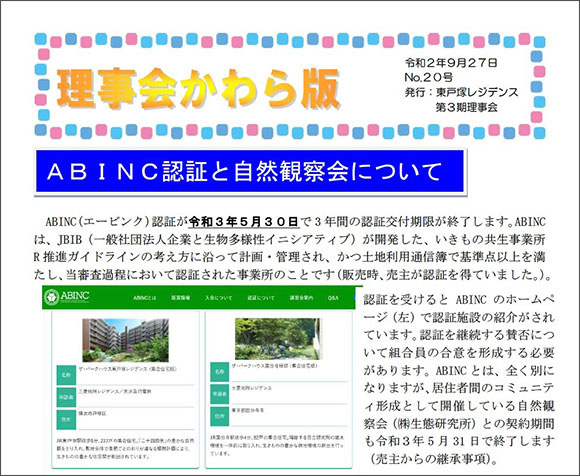Click the 住所 label in the left card
The width and height of the screenshot is (580, 476).
[x=66, y=420]
